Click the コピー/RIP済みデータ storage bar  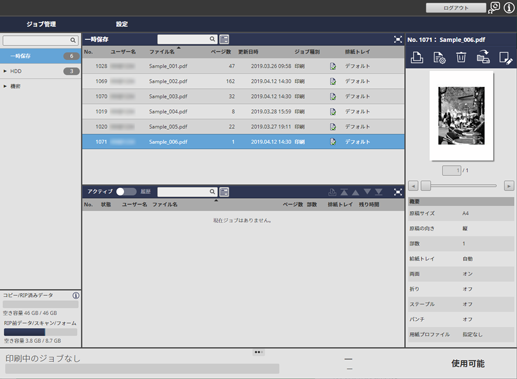point(41,304)
